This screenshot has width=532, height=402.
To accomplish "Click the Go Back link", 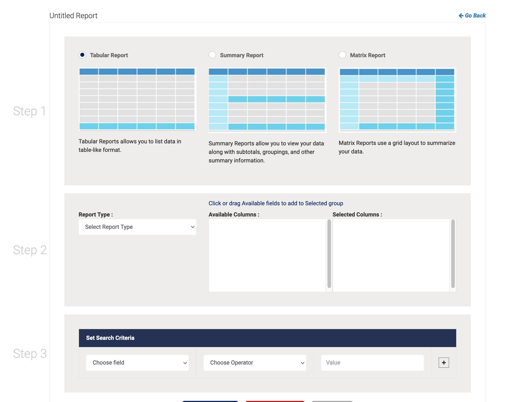I will (x=475, y=16).
